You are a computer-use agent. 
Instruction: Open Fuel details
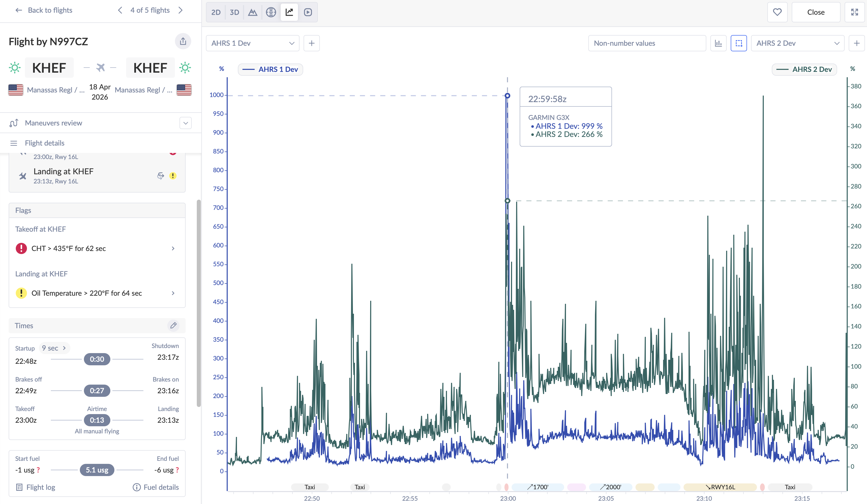[156, 487]
